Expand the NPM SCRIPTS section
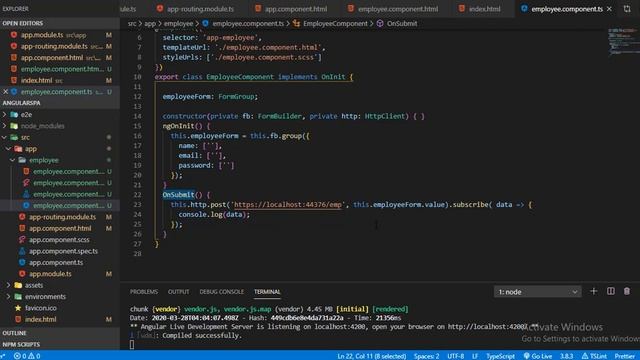The height and width of the screenshot is (360, 640). (59, 344)
